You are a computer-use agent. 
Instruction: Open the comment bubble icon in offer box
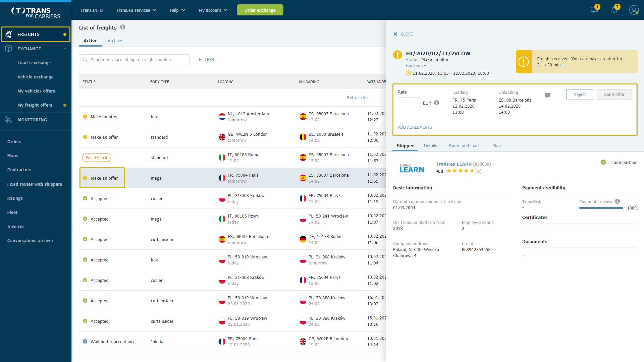click(547, 95)
